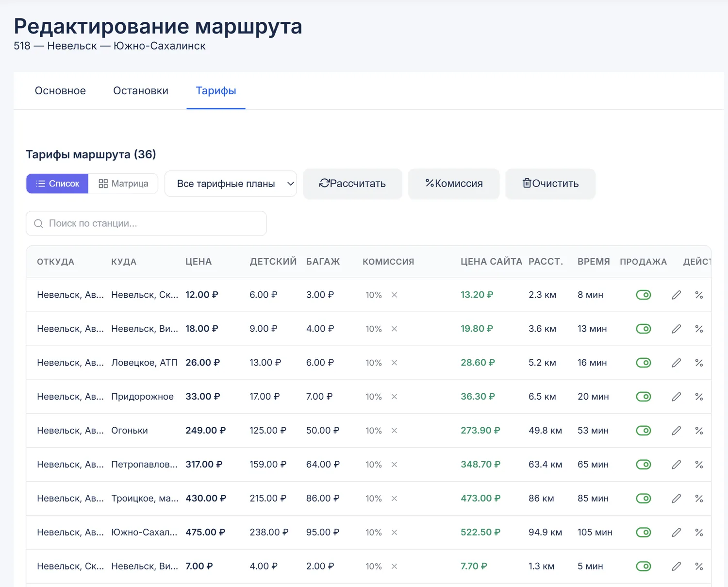Click the Комиссия button
Screen dimensions: 728x587
point(454,184)
